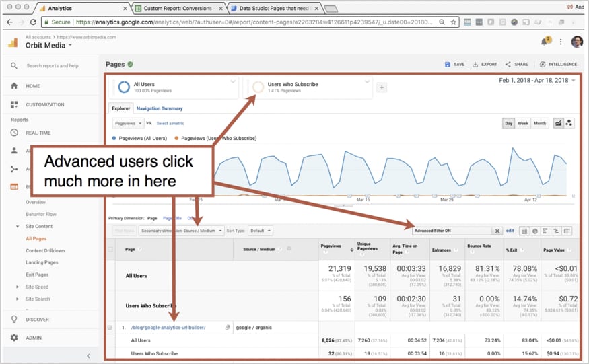This screenshot has width=589, height=364.
Task: Open Exit Pages in the sidebar
Action: coord(37,275)
